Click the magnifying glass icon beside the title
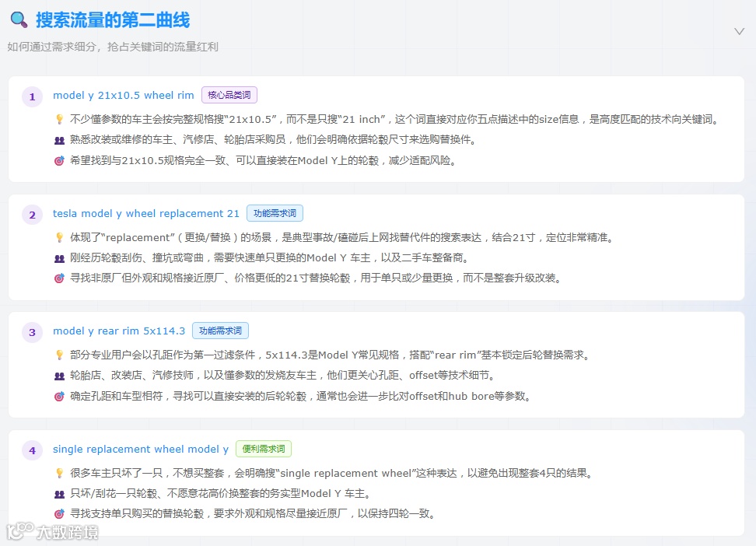 point(19,19)
